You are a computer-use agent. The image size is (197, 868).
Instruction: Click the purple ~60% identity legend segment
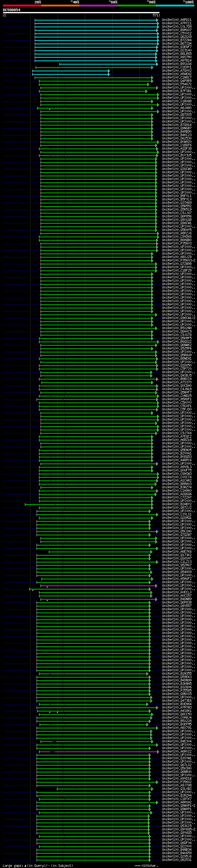[x=98, y=6]
